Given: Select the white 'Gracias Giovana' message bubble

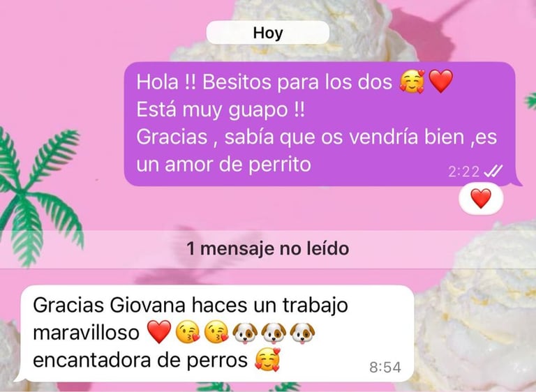Looking at the screenshot, I should [x=216, y=333].
